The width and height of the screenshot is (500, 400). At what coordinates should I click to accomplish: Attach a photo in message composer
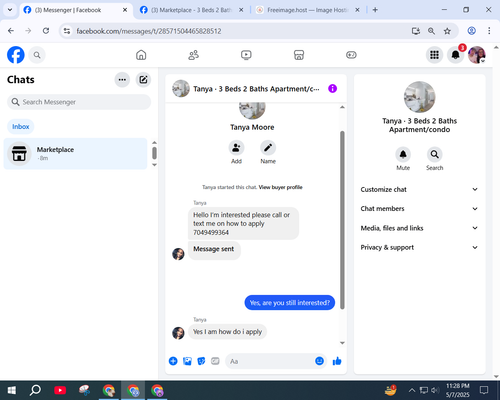tap(187, 361)
